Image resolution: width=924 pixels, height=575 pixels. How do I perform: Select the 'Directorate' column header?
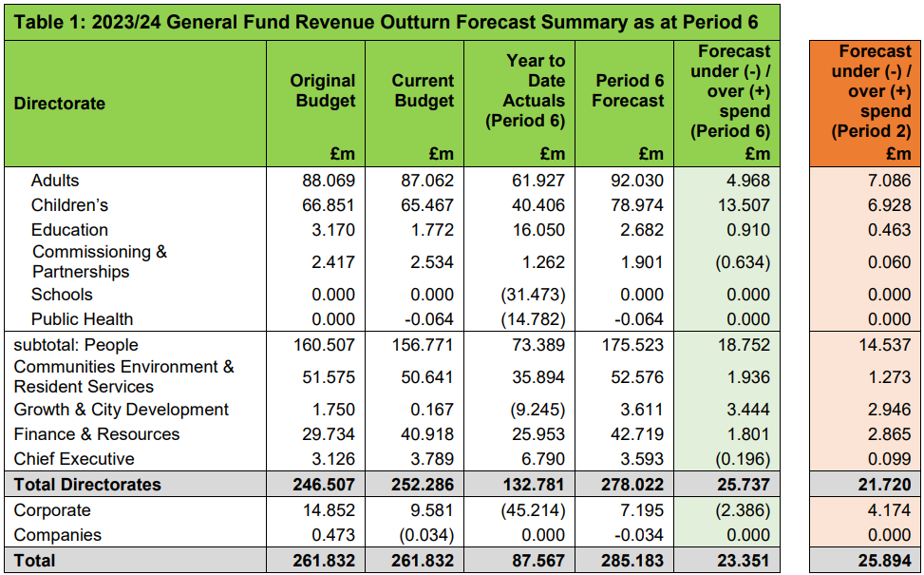click(x=60, y=104)
